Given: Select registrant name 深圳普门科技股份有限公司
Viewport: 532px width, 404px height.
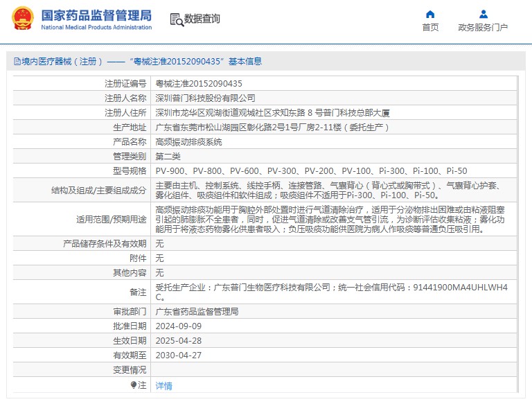Looking at the screenshot, I should coord(205,98).
